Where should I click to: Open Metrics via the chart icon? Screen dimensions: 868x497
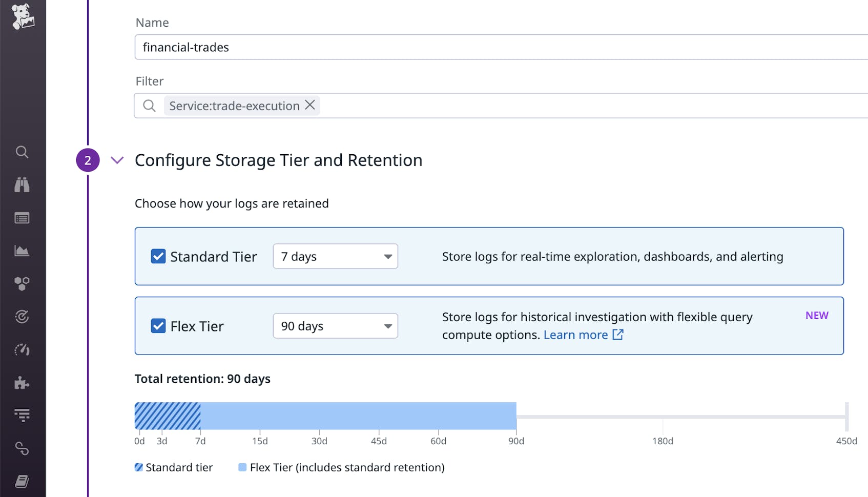click(x=23, y=251)
